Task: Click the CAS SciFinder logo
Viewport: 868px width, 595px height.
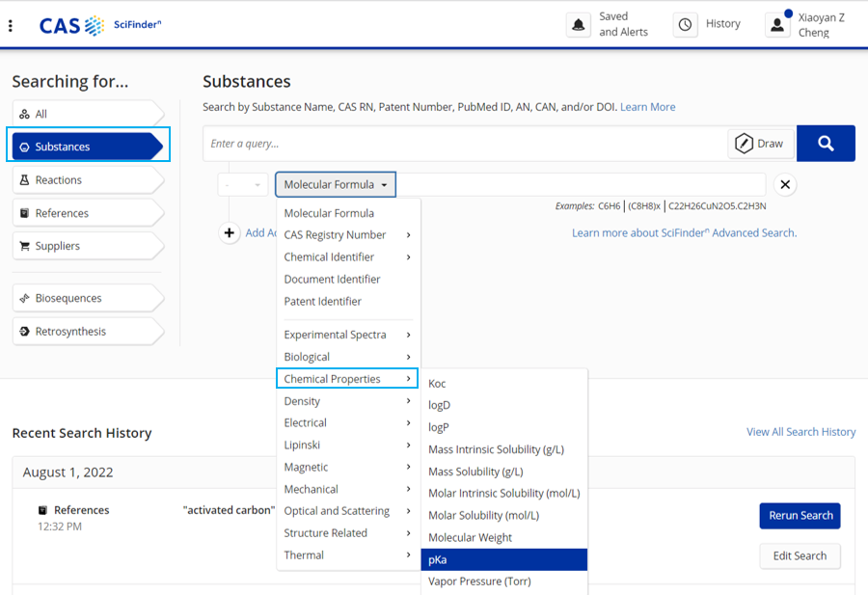Action: tap(100, 25)
